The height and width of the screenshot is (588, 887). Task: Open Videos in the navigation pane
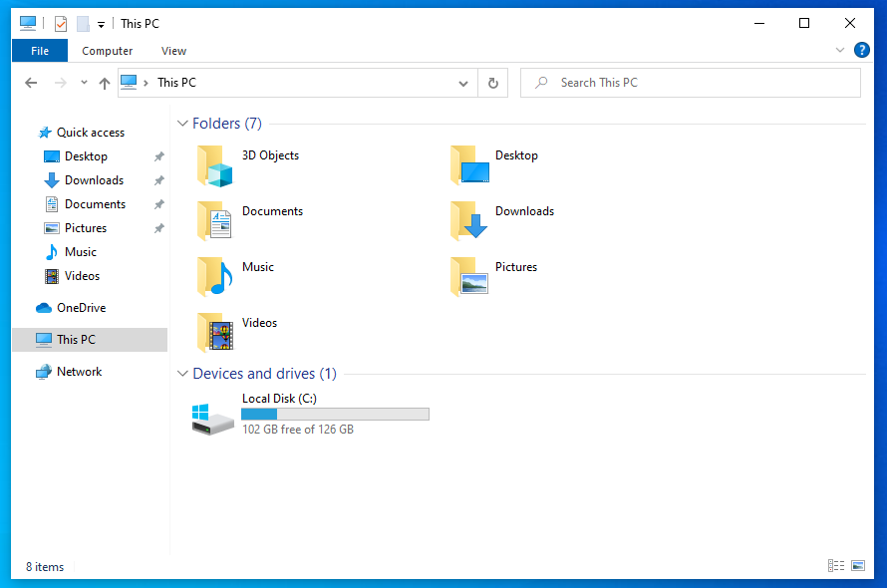point(82,276)
